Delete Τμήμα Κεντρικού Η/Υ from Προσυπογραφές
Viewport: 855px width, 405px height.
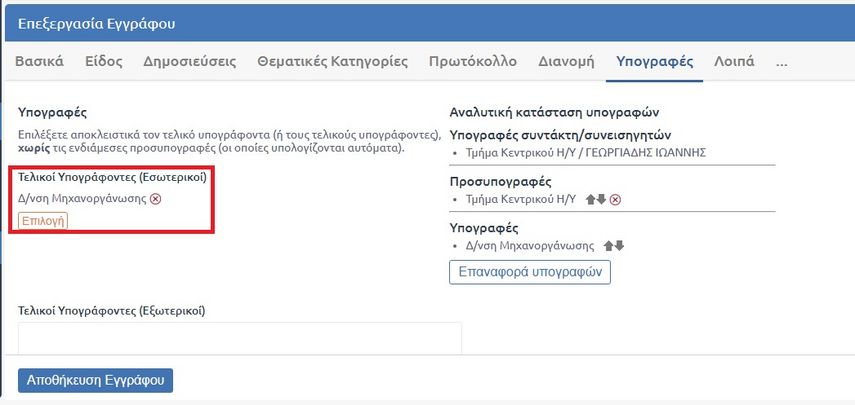[615, 200]
